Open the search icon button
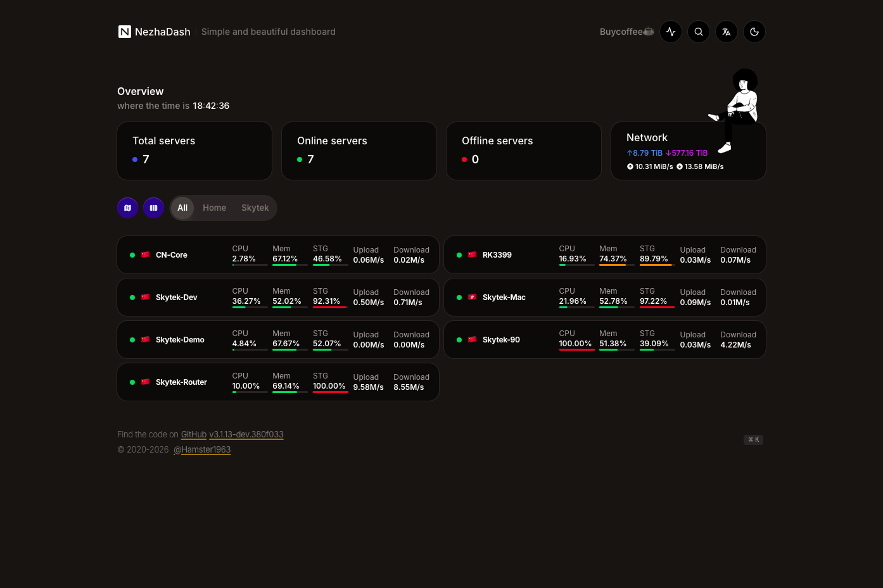Viewport: 883px width, 588px height. [x=699, y=32]
